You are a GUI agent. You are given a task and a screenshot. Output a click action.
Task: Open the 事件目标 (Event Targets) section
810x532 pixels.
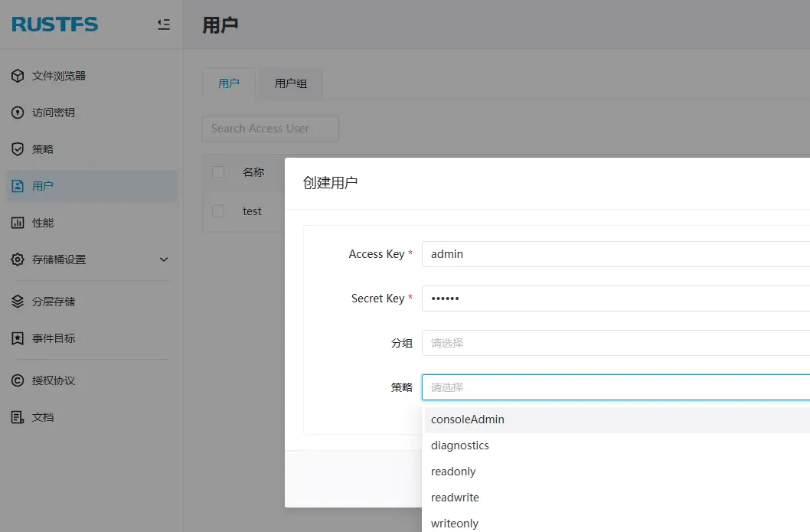57,338
